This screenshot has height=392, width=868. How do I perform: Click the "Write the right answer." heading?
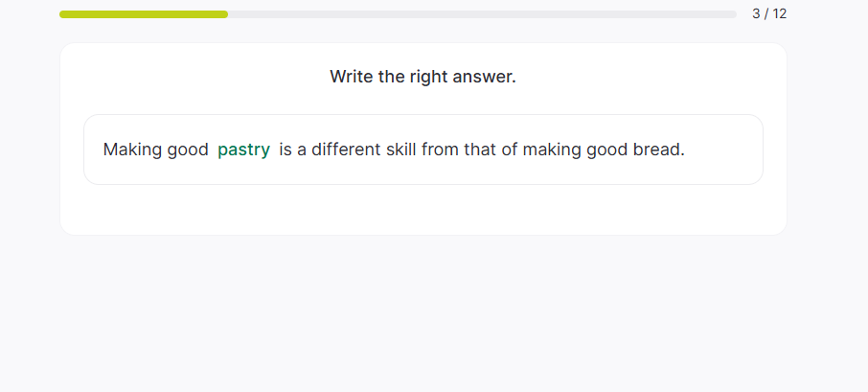(423, 77)
